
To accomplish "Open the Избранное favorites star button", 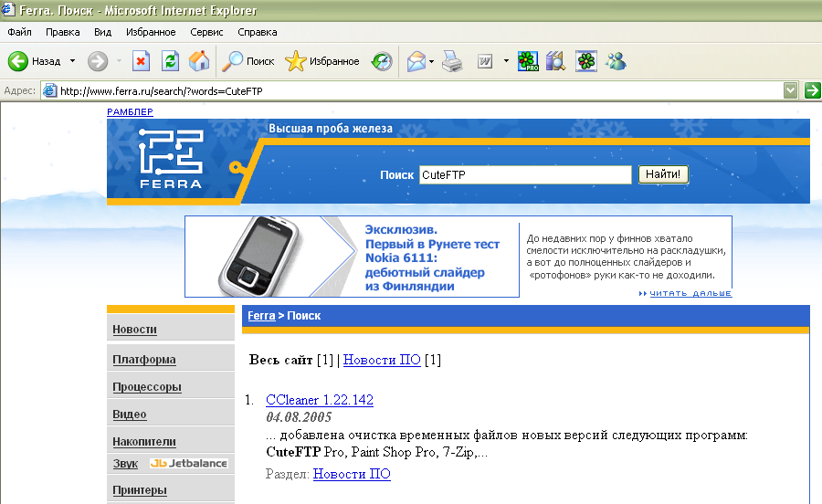I will coord(321,61).
